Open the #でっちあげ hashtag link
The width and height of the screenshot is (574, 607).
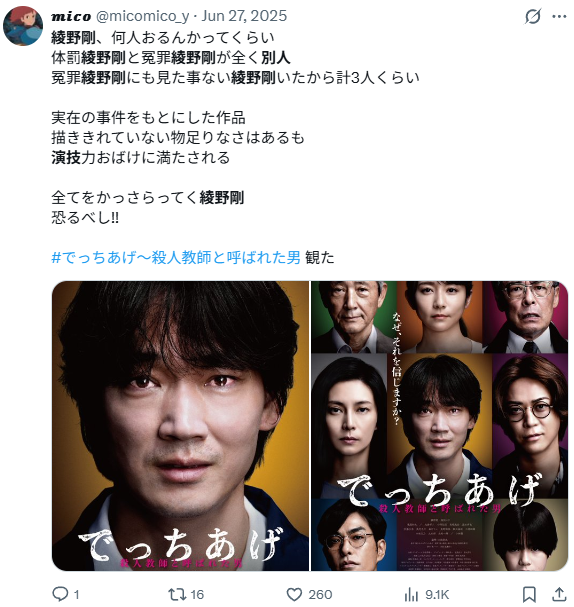pyautogui.click(x=176, y=257)
